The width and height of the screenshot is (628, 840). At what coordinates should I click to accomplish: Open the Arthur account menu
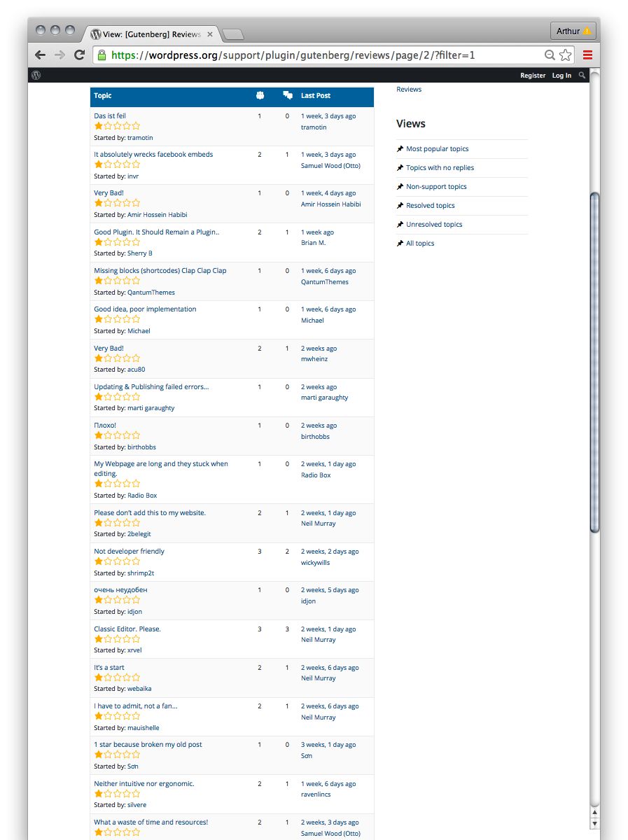pos(573,31)
